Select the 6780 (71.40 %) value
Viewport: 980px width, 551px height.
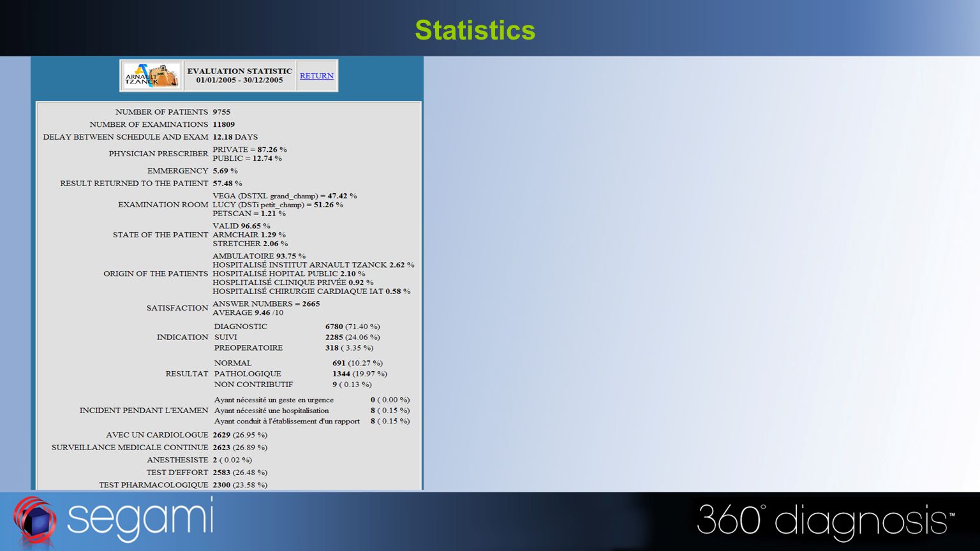(353, 327)
